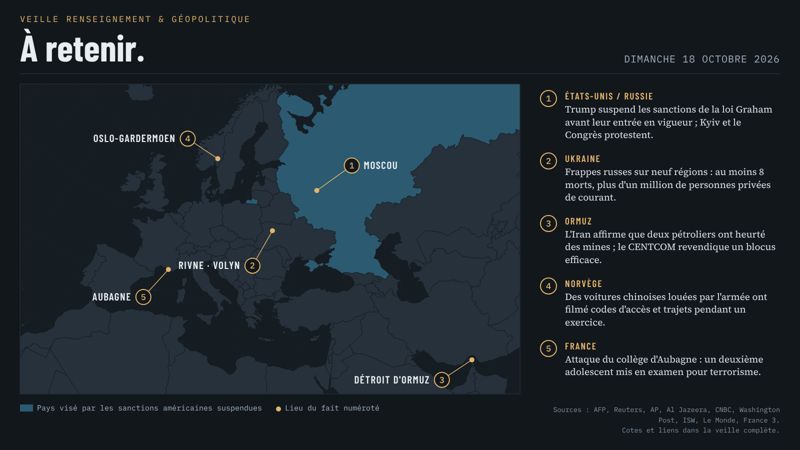
Task: Click the text about the Aubagne college attack
Action: tap(664, 365)
